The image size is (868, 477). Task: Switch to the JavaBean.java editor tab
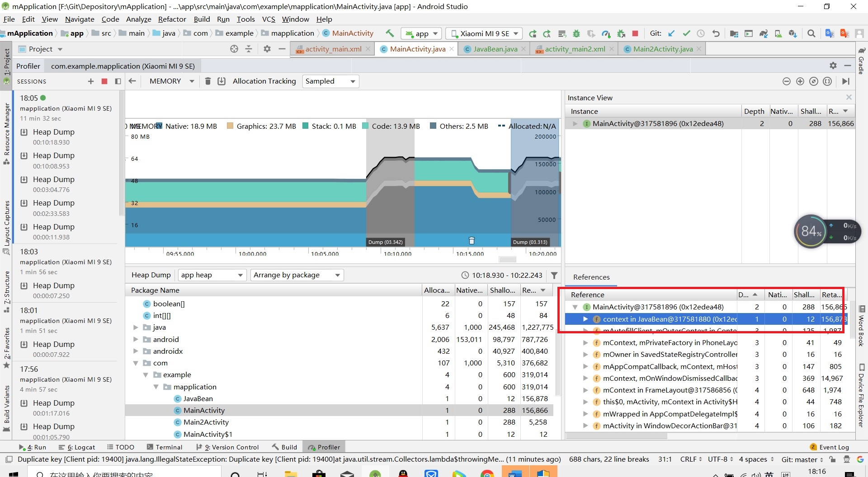tap(493, 49)
